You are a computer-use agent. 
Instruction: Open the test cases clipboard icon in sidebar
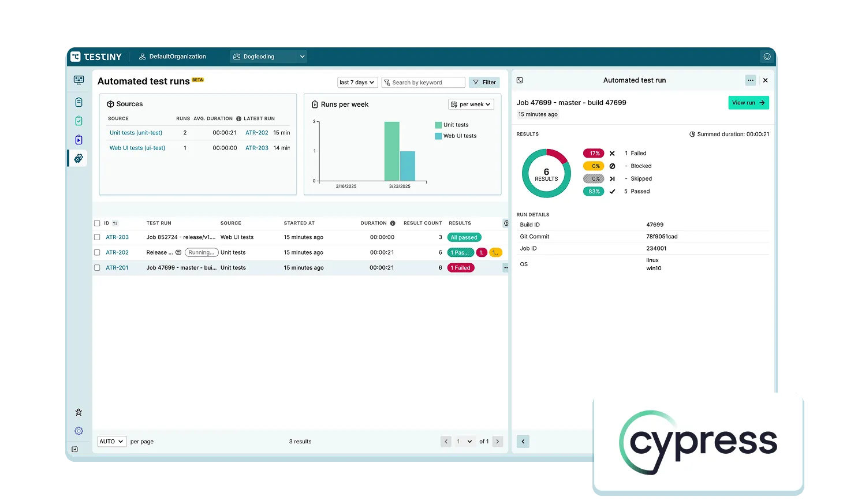[x=79, y=102]
